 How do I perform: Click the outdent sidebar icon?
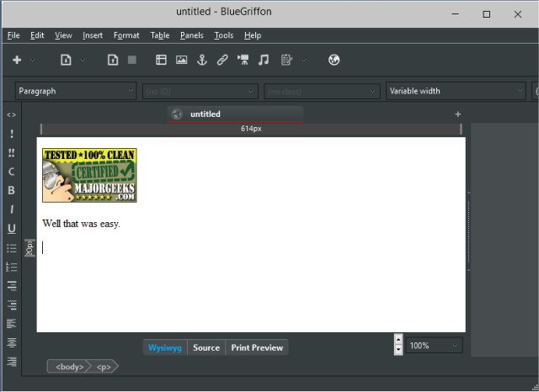12,305
